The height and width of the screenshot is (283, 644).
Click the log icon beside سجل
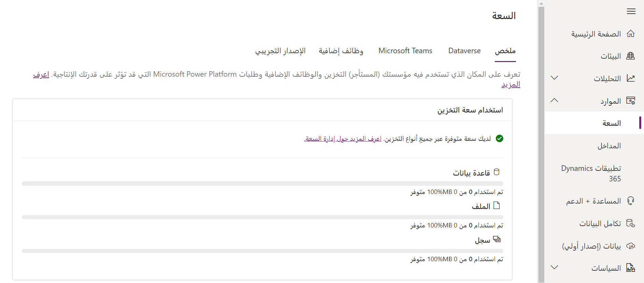[x=497, y=239]
